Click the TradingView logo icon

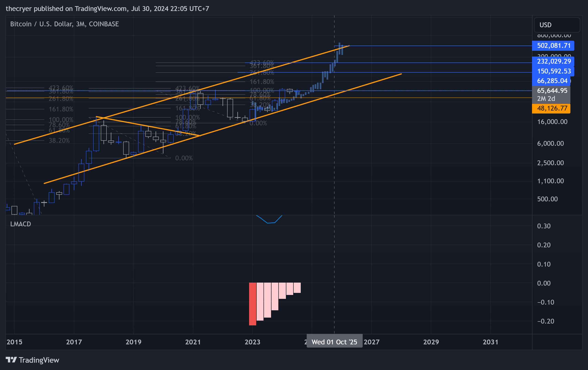click(11, 360)
